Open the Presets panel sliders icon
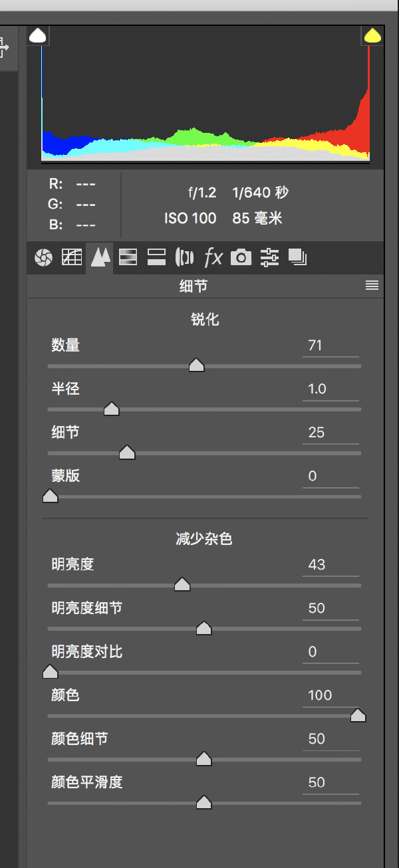Image resolution: width=399 pixels, height=868 pixels. 269,257
